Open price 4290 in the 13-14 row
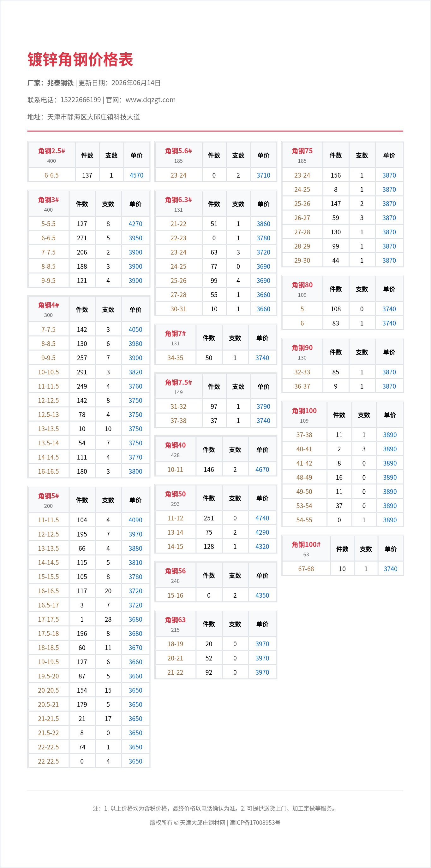The height and width of the screenshot is (868, 431). [262, 532]
